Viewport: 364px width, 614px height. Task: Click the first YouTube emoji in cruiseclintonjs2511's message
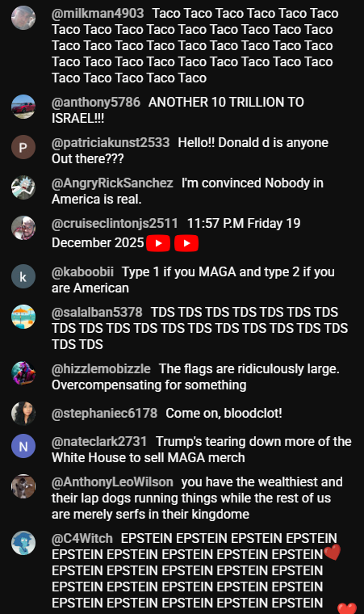click(158, 243)
